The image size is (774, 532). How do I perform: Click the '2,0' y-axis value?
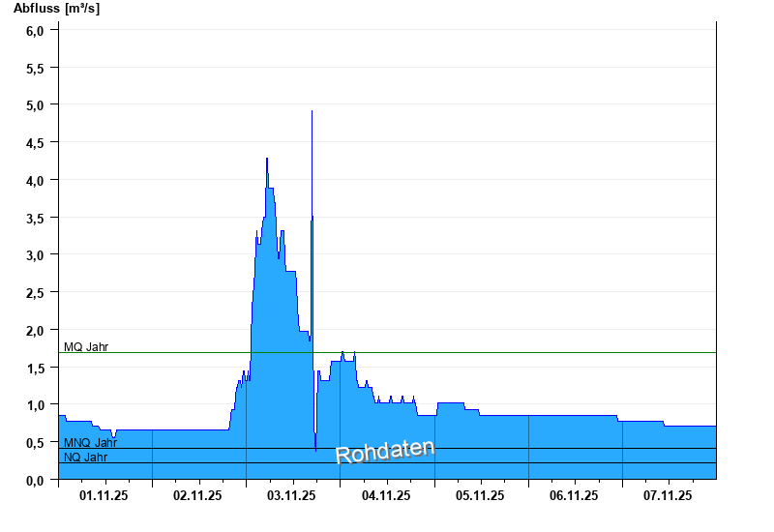(35, 330)
